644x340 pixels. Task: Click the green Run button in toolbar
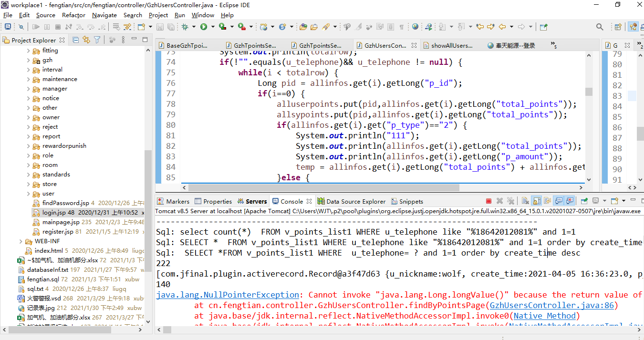click(x=204, y=27)
